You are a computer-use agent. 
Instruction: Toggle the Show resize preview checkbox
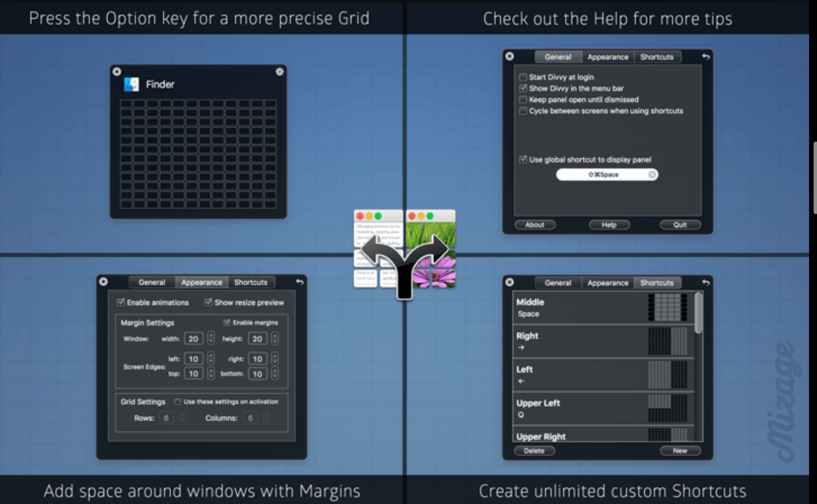coord(208,302)
